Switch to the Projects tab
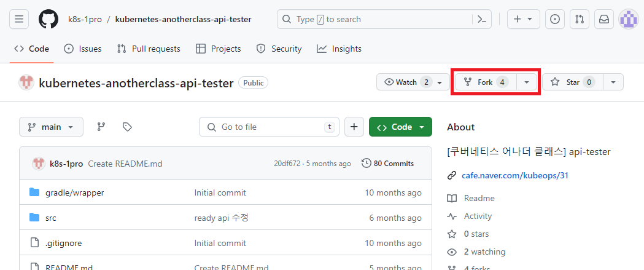644x270 pixels. pyautogui.click(x=219, y=49)
